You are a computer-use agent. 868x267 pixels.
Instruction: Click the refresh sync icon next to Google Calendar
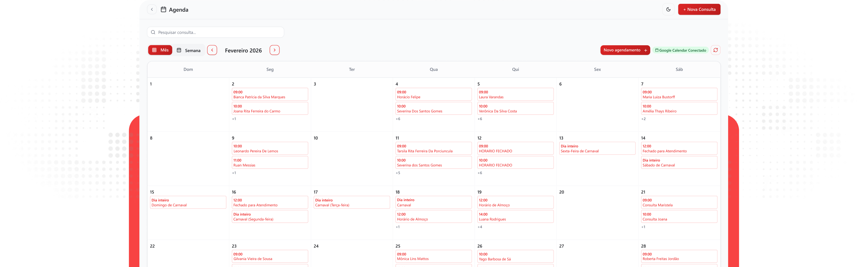point(716,50)
